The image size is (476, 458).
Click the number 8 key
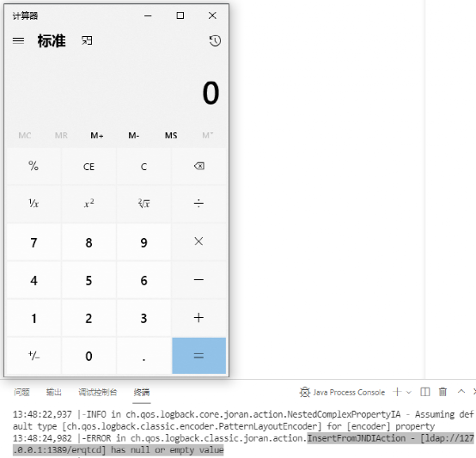coord(88,242)
